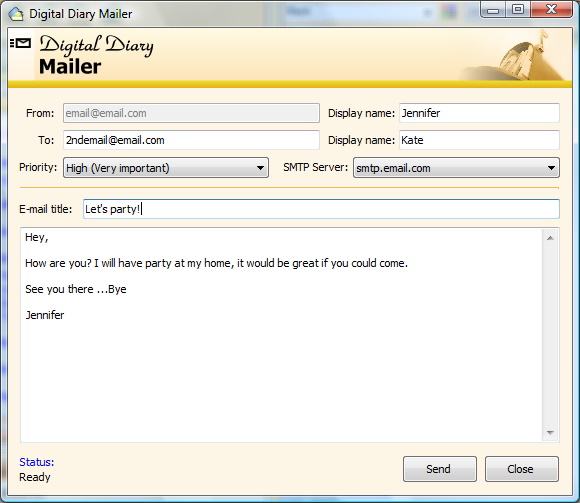Click the E-mail title field with Let's party!
580x503 pixels.
[x=321, y=209]
